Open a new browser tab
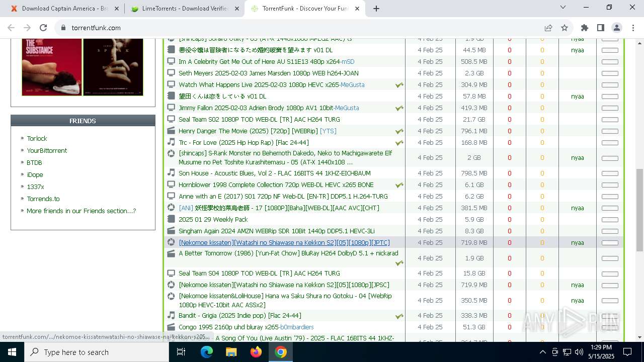 (376, 9)
